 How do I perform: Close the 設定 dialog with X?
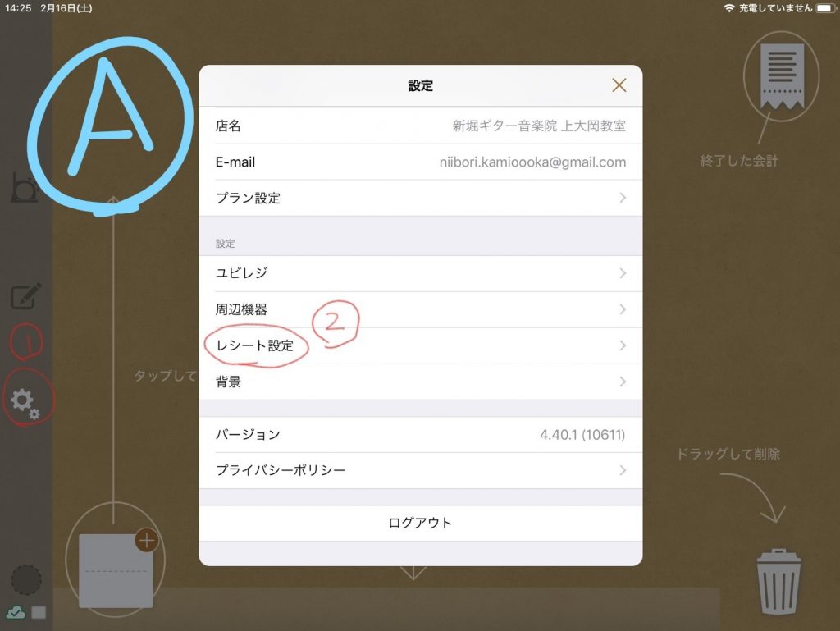click(619, 85)
